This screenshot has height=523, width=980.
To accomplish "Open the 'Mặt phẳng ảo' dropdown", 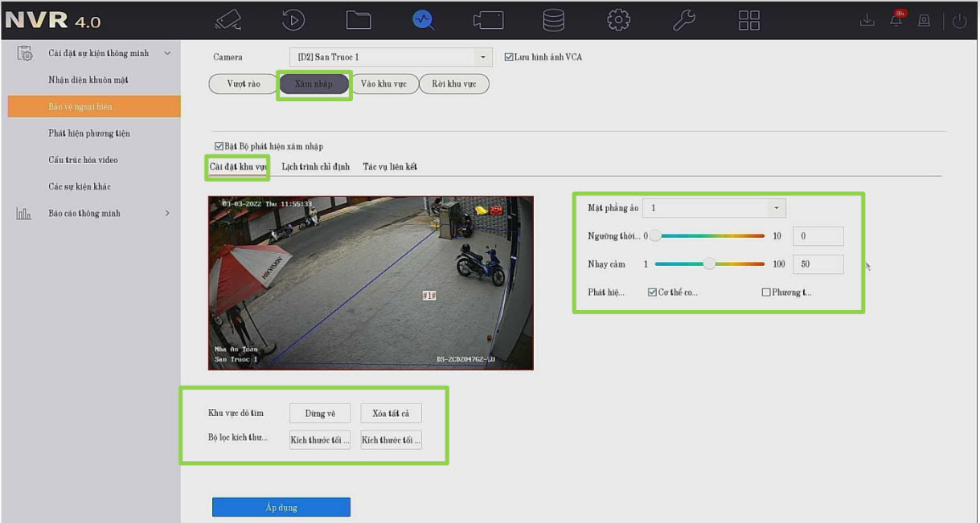I will pyautogui.click(x=716, y=208).
